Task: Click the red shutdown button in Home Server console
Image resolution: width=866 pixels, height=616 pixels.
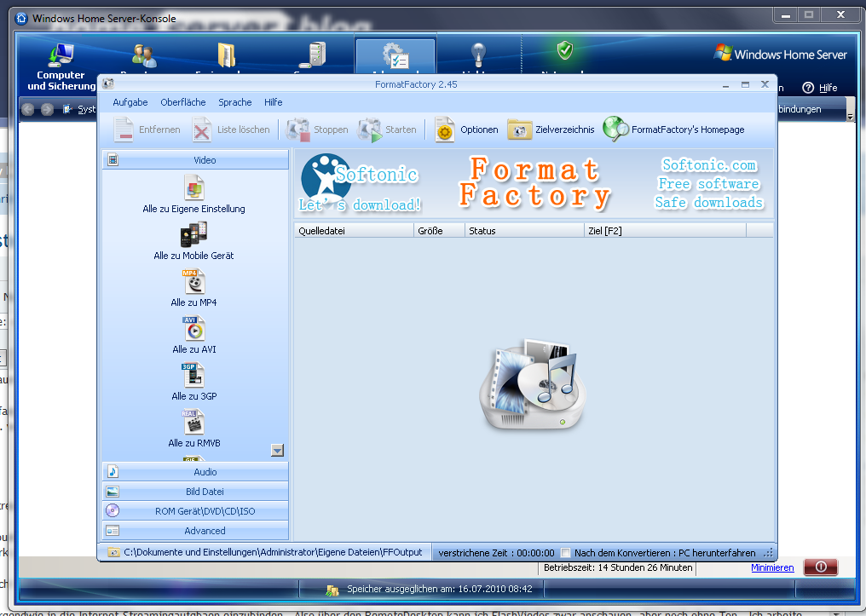Action: [x=821, y=567]
